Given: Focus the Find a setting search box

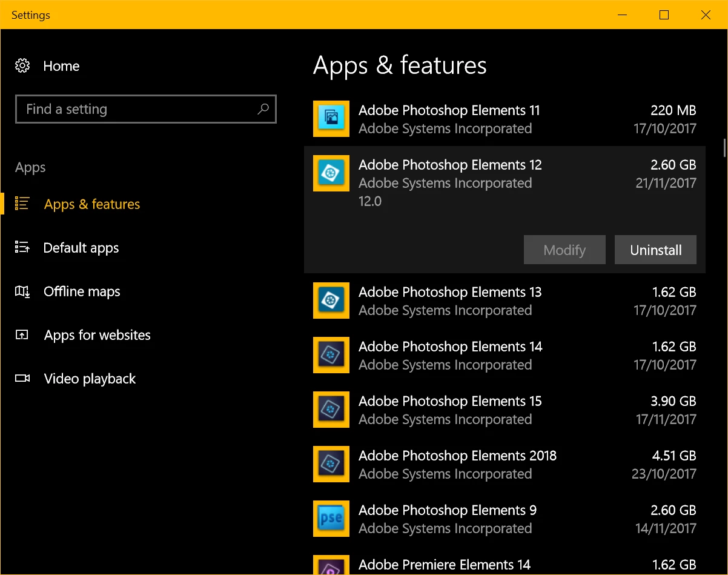Looking at the screenshot, I should [145, 109].
